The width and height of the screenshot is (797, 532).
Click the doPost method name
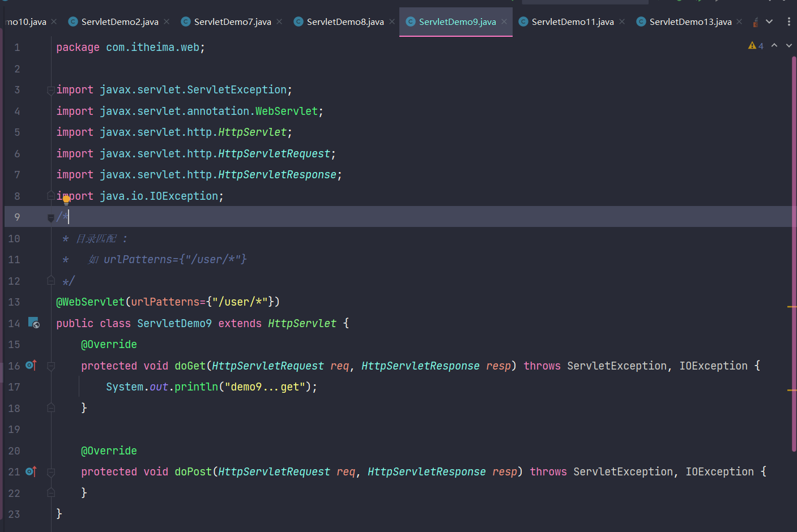click(193, 472)
